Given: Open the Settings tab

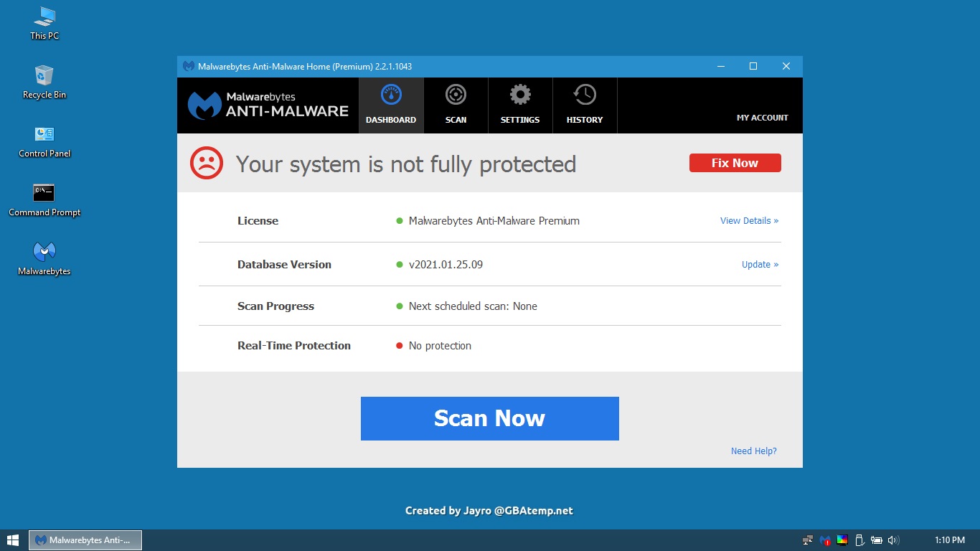Looking at the screenshot, I should pos(520,105).
